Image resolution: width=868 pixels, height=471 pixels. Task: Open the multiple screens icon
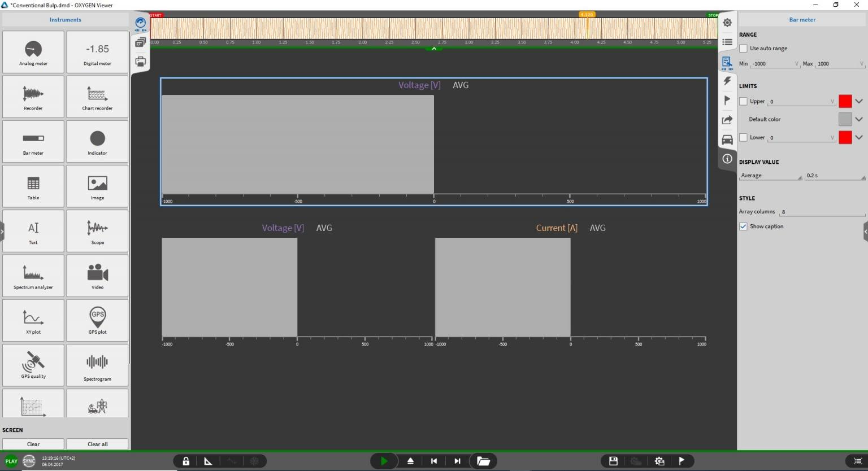tap(141, 42)
